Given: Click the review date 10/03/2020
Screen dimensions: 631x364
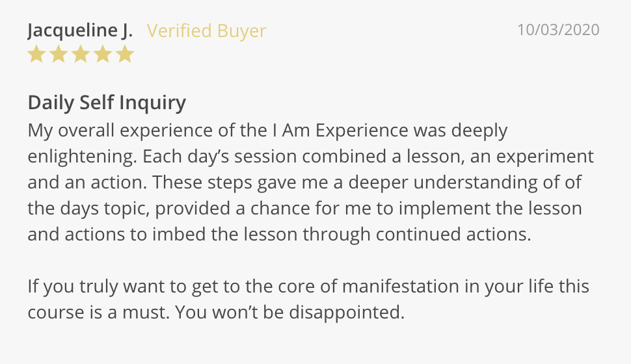Looking at the screenshot, I should pos(558,30).
